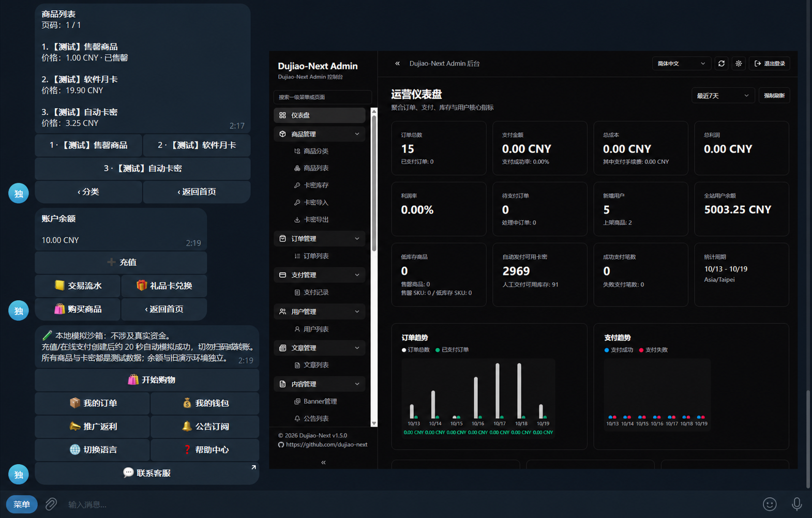Select 仪表盘 in the admin sidebar
812x518 pixels.
(x=320, y=115)
